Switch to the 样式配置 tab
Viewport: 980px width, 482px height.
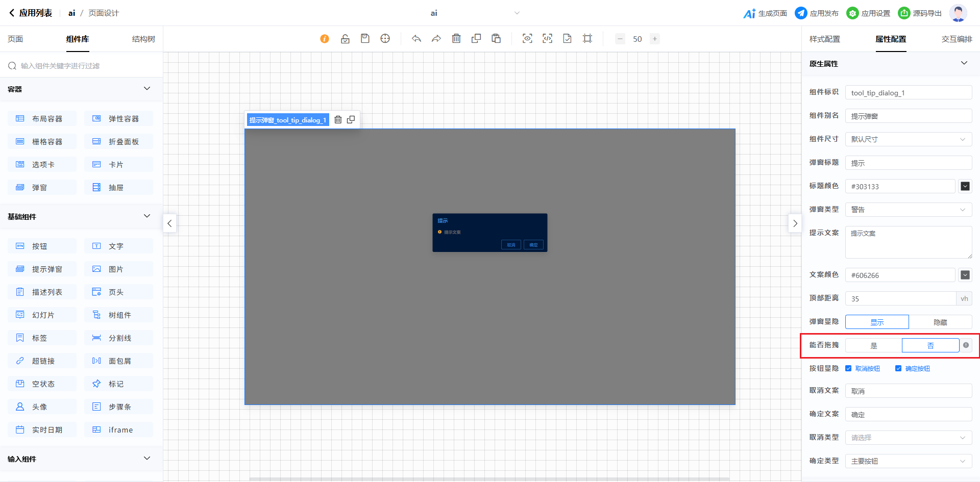[824, 39]
